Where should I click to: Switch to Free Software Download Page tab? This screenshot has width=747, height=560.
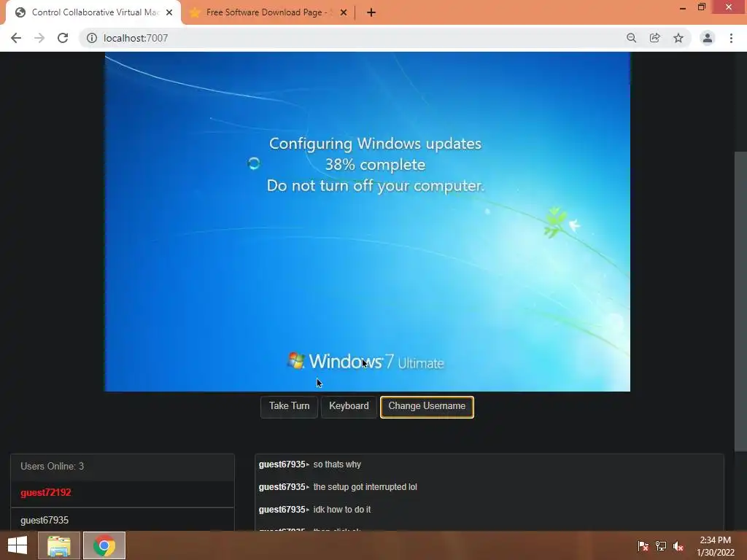[268, 12]
